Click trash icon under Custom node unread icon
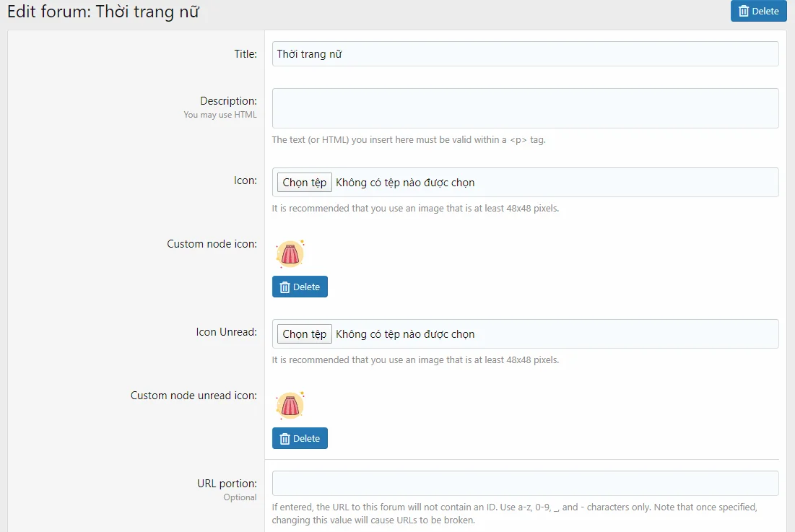 coord(284,439)
